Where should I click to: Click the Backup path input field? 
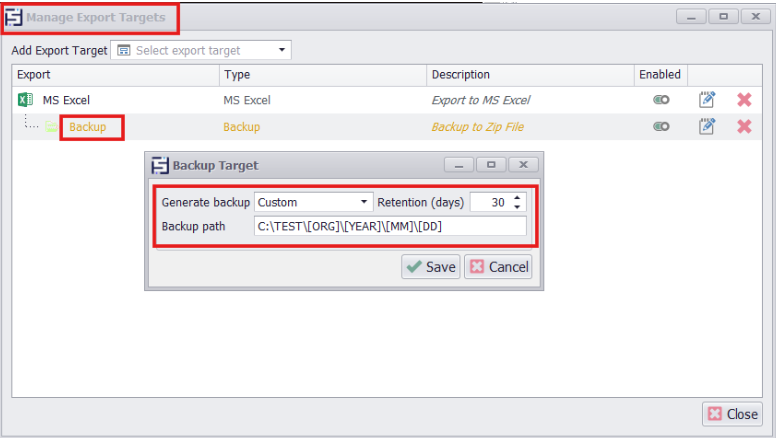389,227
